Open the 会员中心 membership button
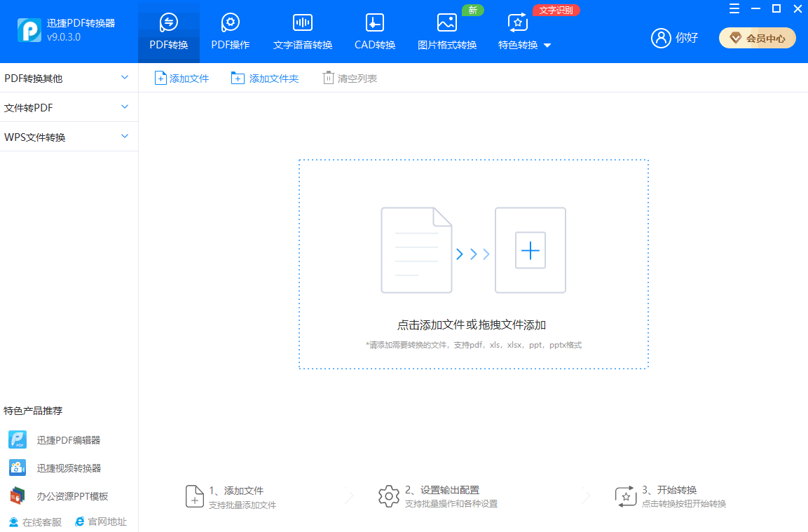The height and width of the screenshot is (532, 808). point(757,39)
